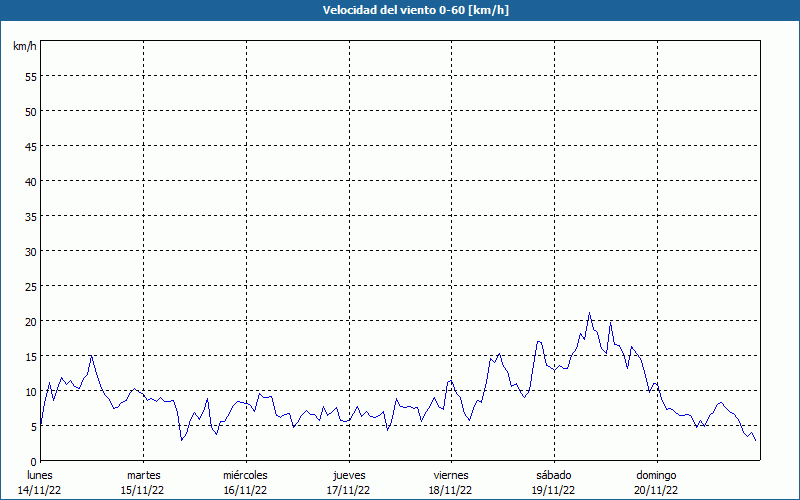Select the 50 km/h axis value
Viewport: 800px width, 500px height.
coord(31,112)
